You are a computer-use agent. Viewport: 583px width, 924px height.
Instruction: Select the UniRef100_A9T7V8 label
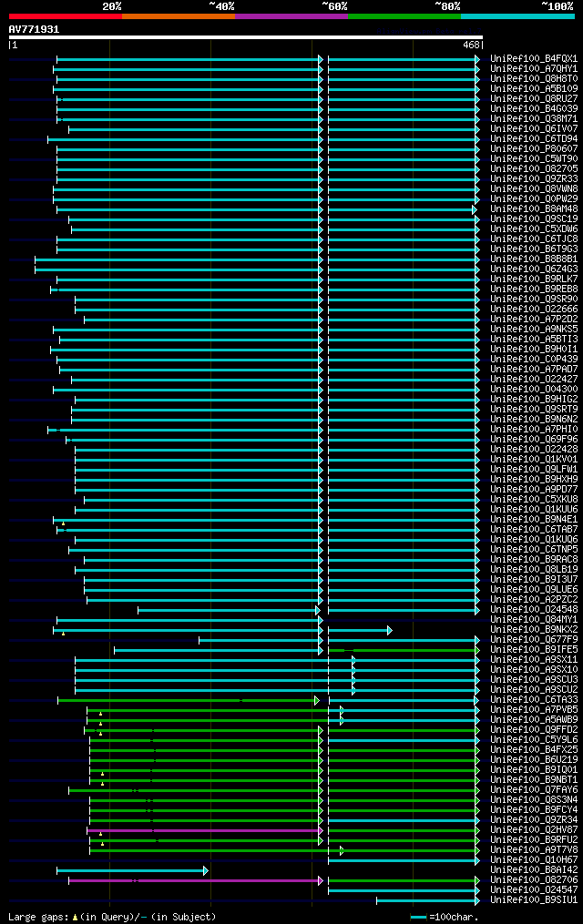pos(534,850)
